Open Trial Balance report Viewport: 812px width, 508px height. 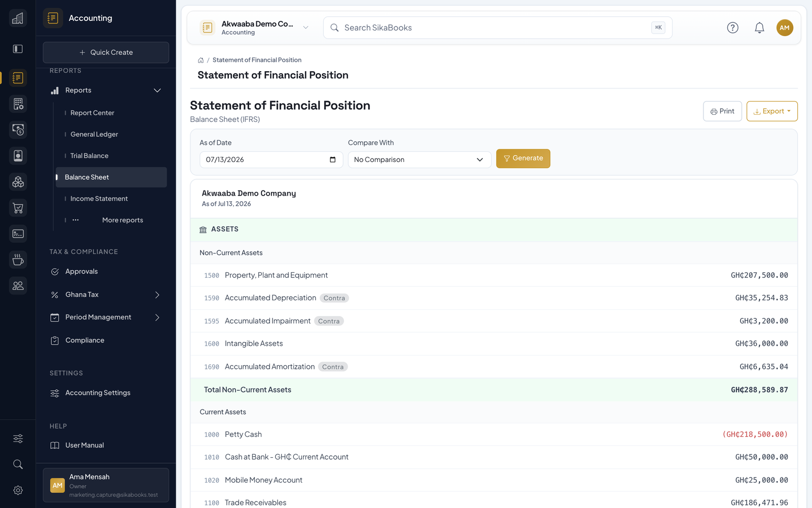click(x=89, y=155)
